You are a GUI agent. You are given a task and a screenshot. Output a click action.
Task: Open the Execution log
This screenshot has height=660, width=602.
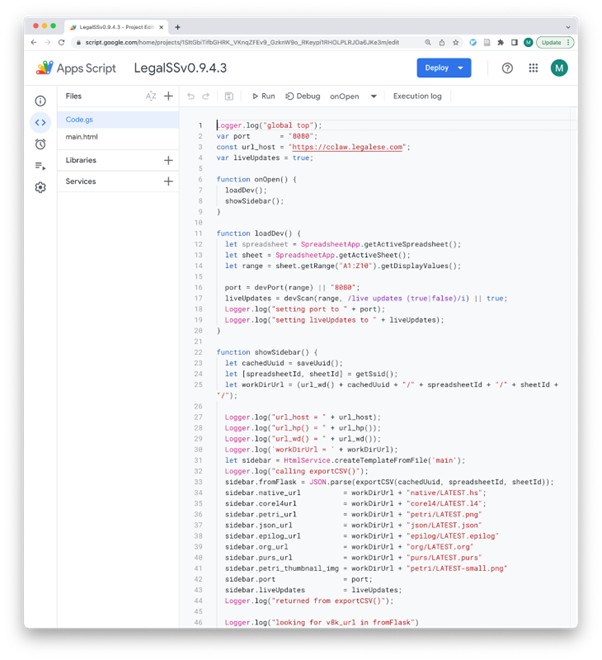[417, 96]
